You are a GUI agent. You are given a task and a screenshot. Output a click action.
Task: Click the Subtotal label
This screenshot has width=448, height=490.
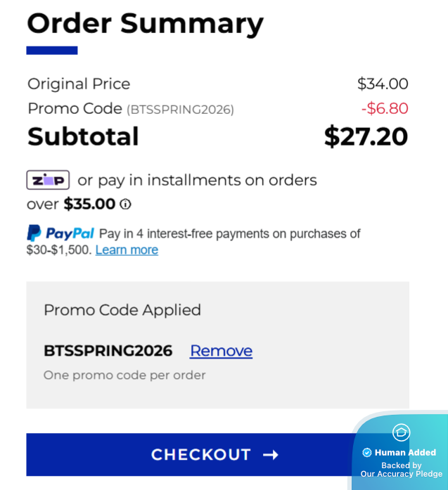point(83,136)
